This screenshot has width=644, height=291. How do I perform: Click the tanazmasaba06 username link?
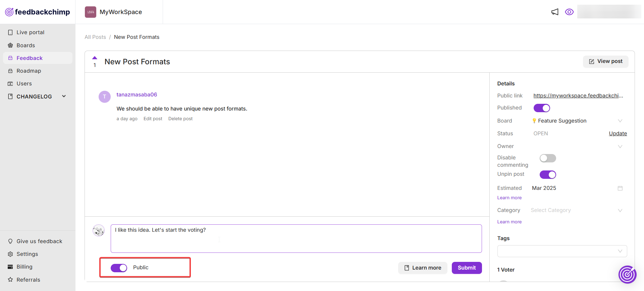point(137,95)
